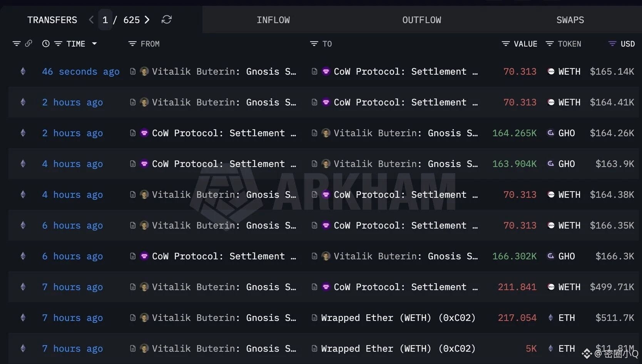Open the TO column filter
The width and height of the screenshot is (642, 364).
[x=313, y=43]
